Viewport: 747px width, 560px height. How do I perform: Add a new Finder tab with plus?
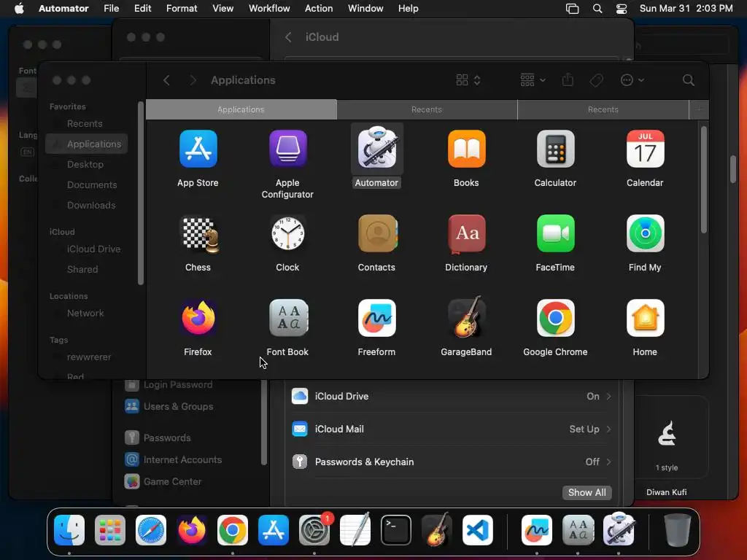click(699, 109)
